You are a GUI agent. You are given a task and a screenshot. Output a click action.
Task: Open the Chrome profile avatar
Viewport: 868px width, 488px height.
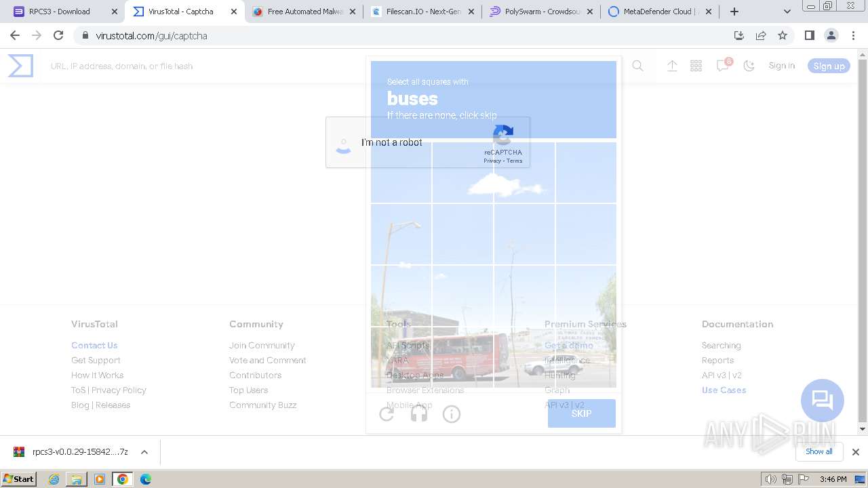(x=831, y=35)
